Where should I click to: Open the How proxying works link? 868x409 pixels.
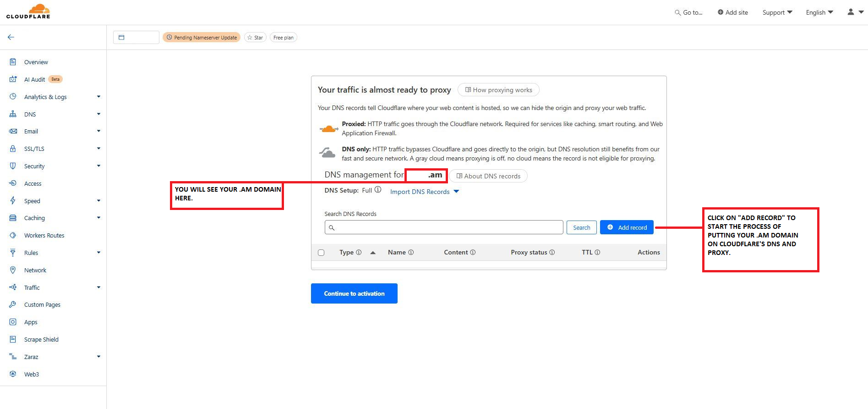498,90
